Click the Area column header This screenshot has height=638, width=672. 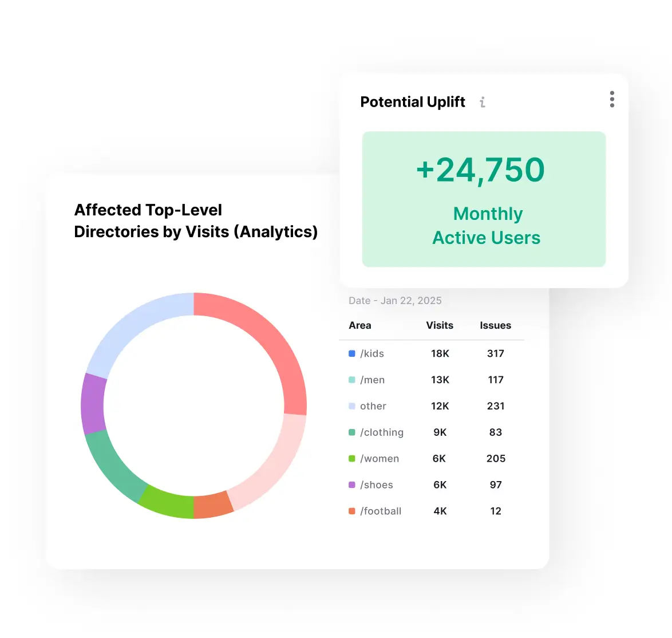360,325
